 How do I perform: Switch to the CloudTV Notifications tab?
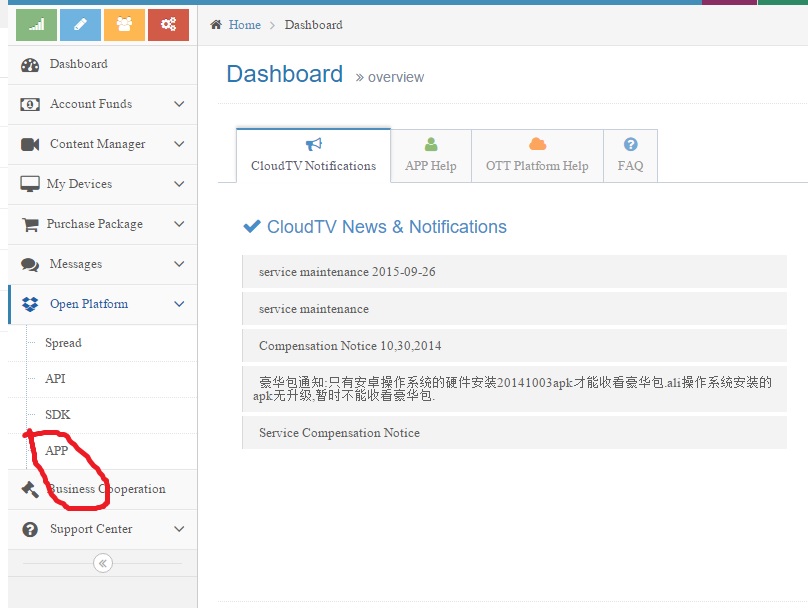pyautogui.click(x=313, y=156)
